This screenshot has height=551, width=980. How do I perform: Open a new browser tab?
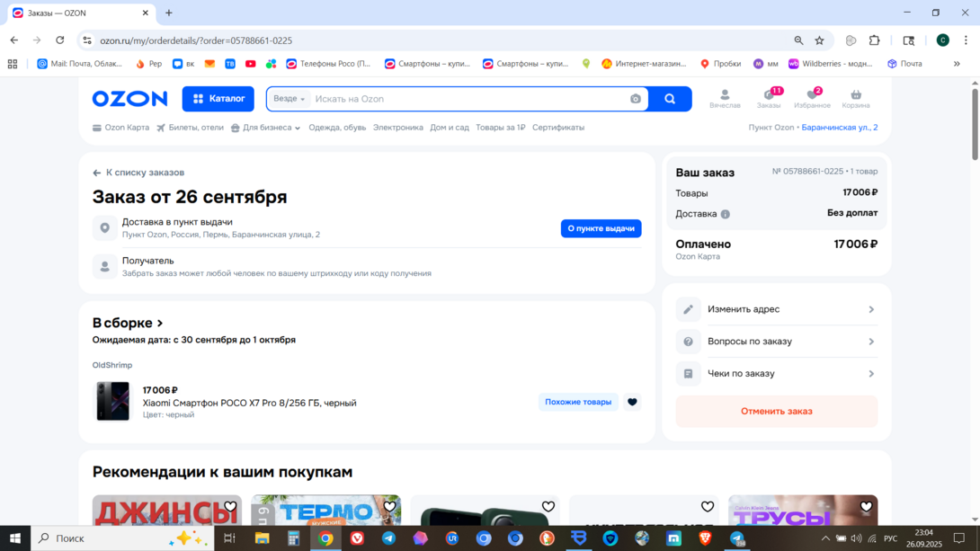click(169, 13)
